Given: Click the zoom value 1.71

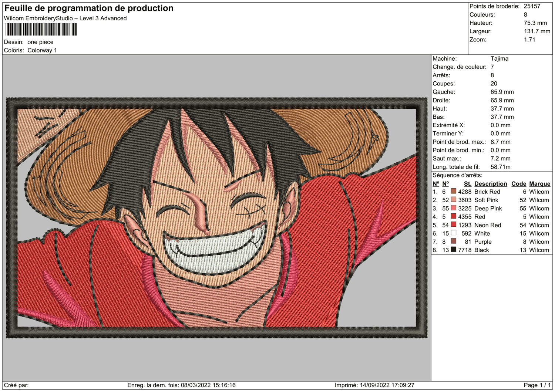Looking at the screenshot, I should click(529, 40).
